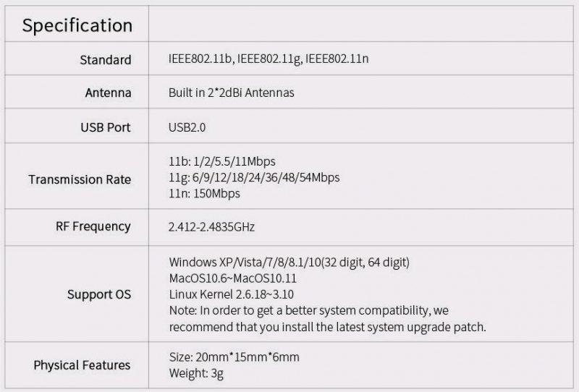Select the RF Frequency label
The height and width of the screenshot is (392, 579).
pos(93,226)
